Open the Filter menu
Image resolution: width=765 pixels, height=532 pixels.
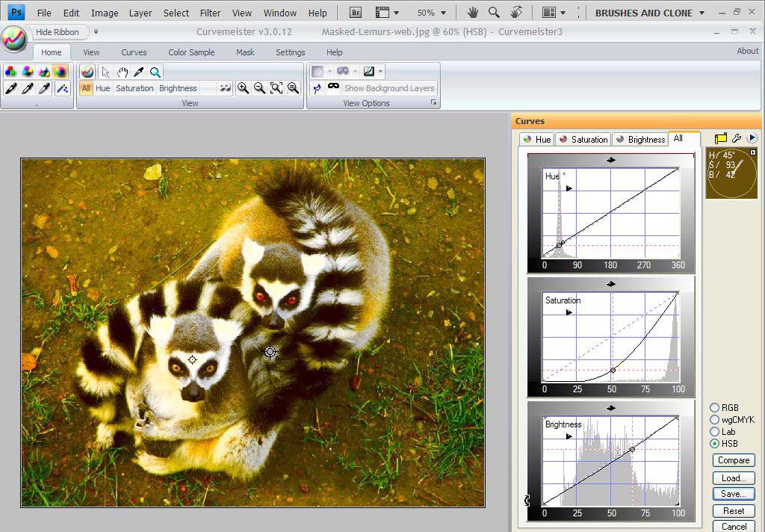(210, 13)
